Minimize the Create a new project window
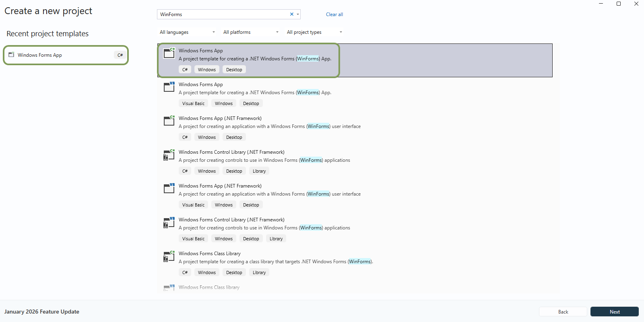 [601, 4]
